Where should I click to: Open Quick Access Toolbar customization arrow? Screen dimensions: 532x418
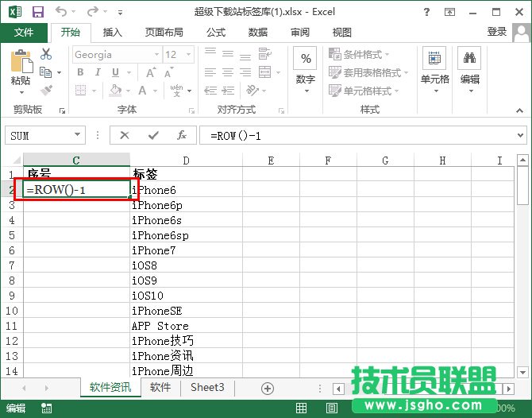(120, 13)
